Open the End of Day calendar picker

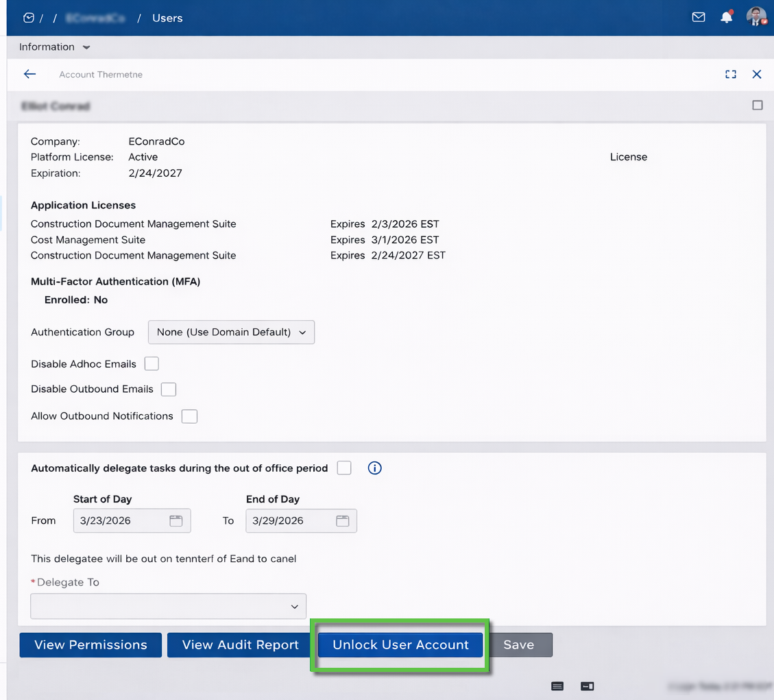coord(343,520)
